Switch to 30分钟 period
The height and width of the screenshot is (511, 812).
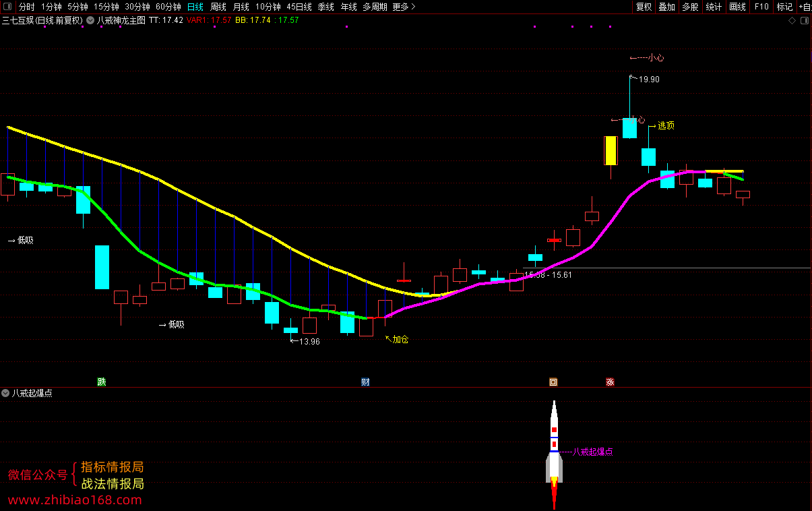point(137,7)
